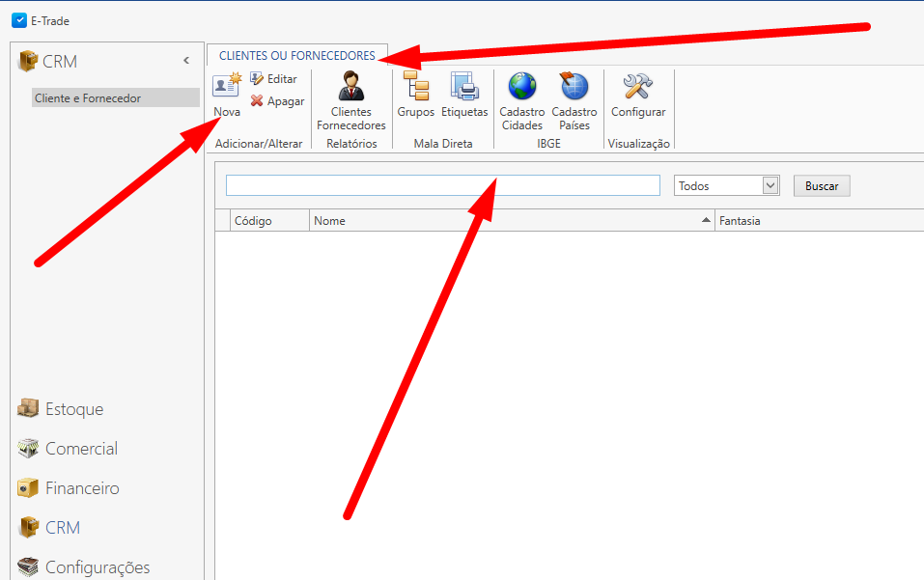Open the Comercial module
This screenshot has height=580, width=924.
[81, 449]
